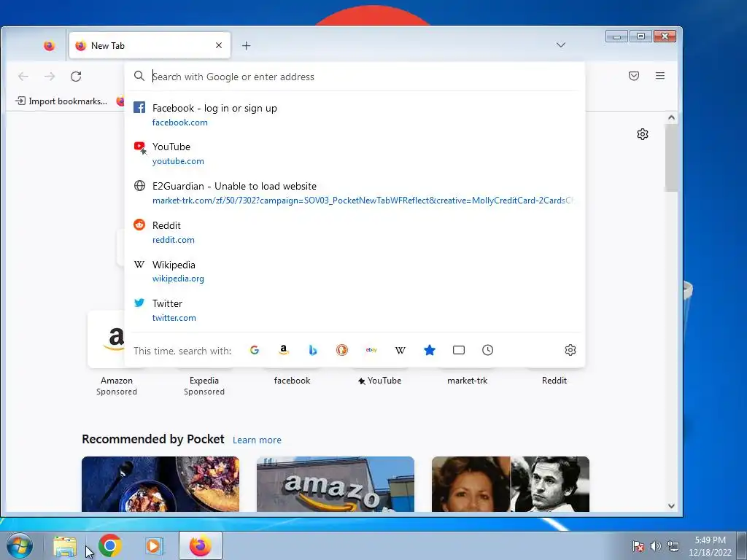The image size is (747, 560).
Task: Open the YouTube suggestion
Action: (355, 153)
